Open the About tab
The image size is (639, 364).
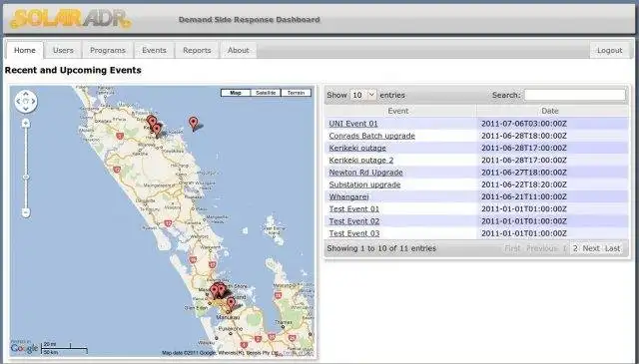point(238,50)
